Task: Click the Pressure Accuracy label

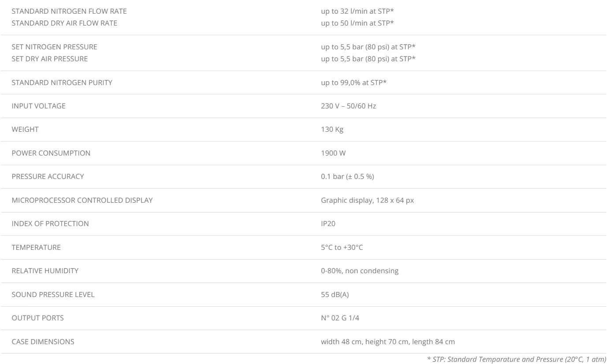Action: (48, 176)
